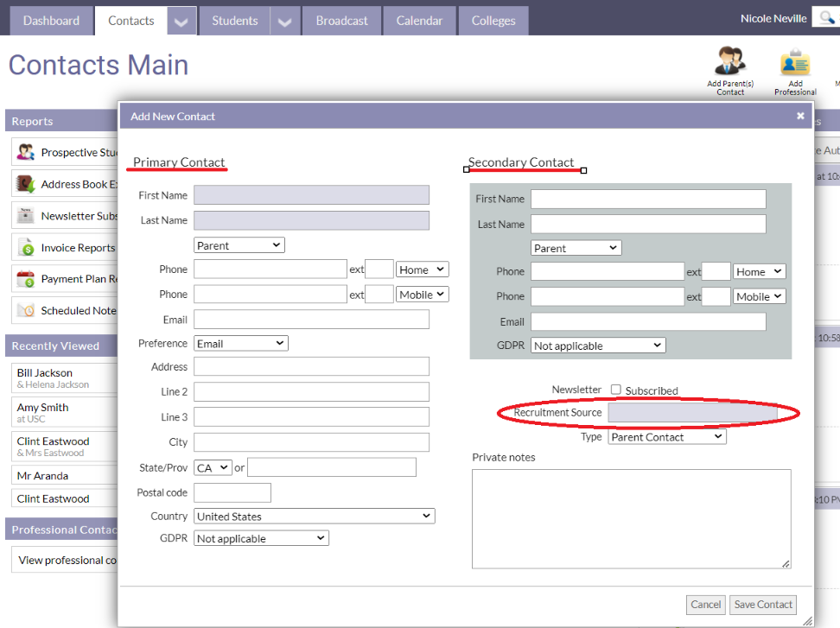The image size is (840, 628).
Task: Open secondary first phone type dropdown (Home)
Action: pyautogui.click(x=759, y=271)
